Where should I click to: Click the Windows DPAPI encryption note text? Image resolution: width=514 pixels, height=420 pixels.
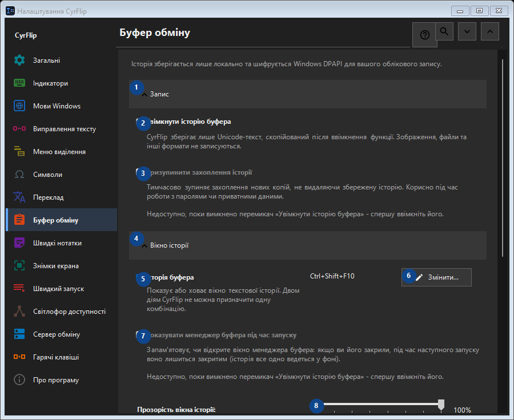[287, 64]
